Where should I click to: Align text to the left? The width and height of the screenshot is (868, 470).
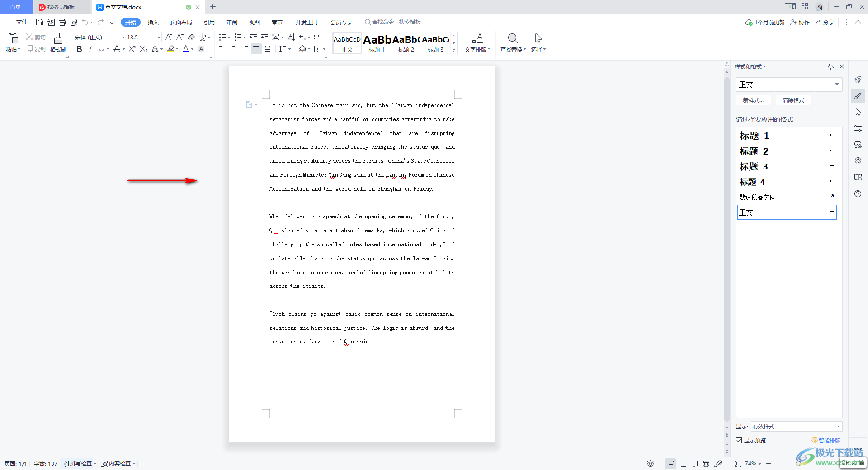(x=222, y=49)
